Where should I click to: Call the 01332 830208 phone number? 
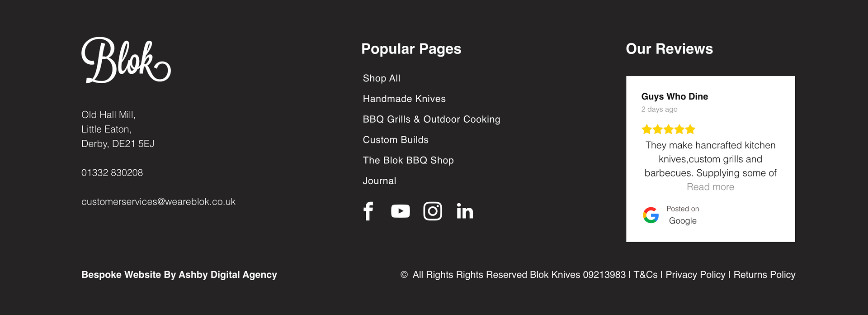click(112, 173)
